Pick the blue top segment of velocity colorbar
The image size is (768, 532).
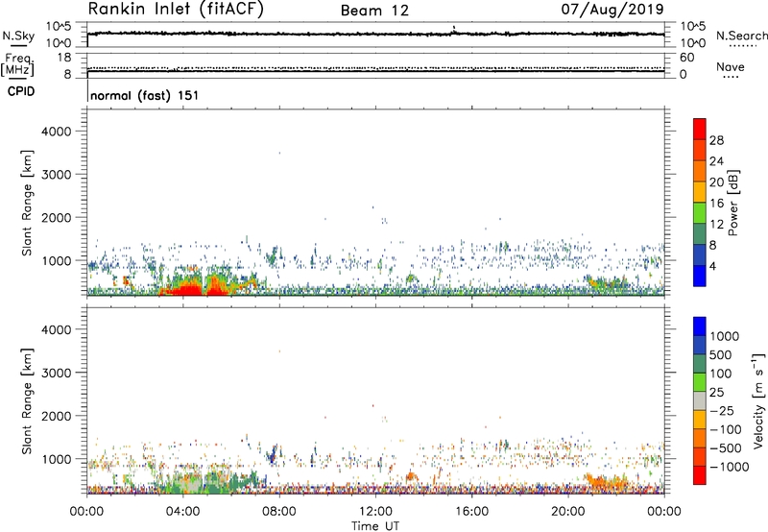tap(700, 326)
